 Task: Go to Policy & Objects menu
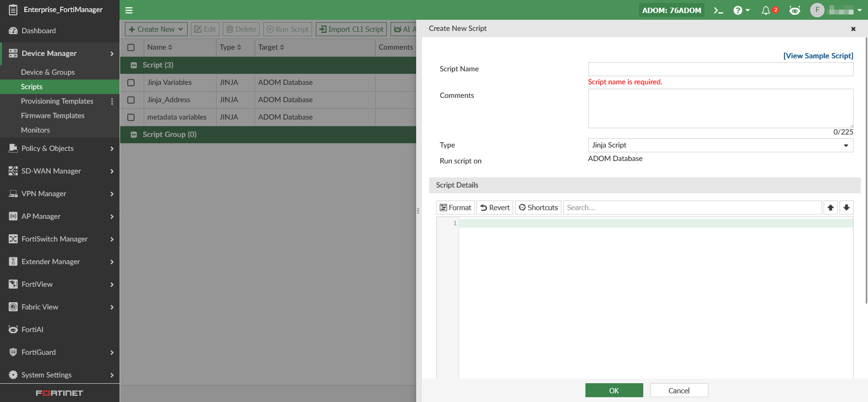(47, 148)
